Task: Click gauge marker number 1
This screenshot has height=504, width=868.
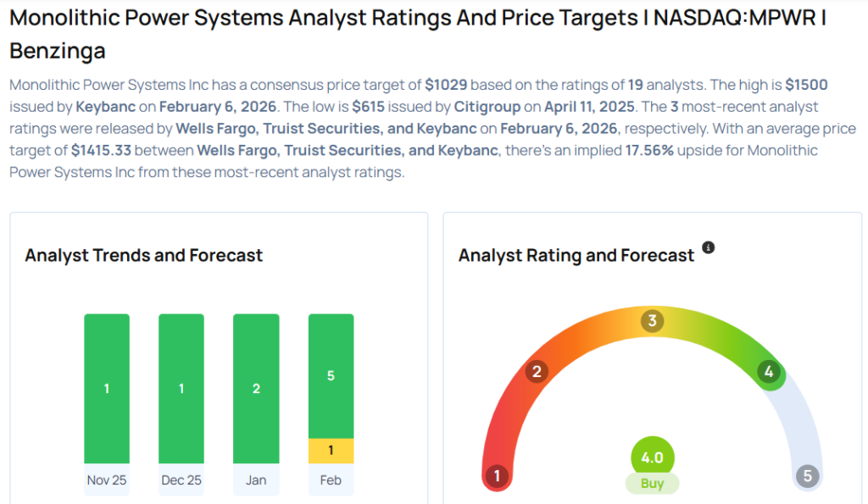Action: pos(498,476)
